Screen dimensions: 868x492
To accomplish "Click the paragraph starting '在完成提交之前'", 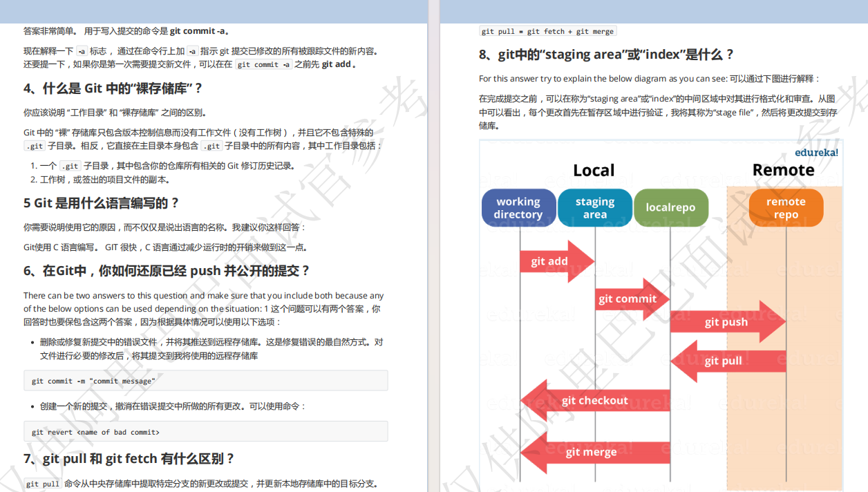I will coord(659,113).
